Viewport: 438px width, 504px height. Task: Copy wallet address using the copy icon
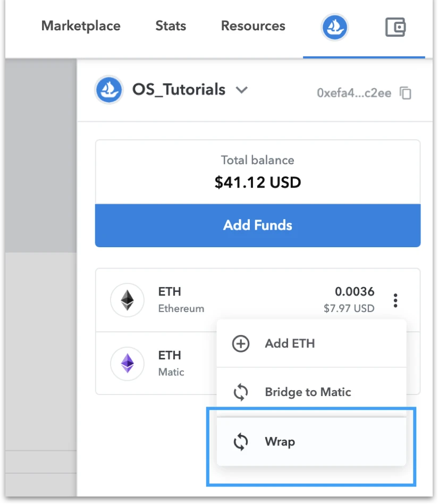coord(406,93)
